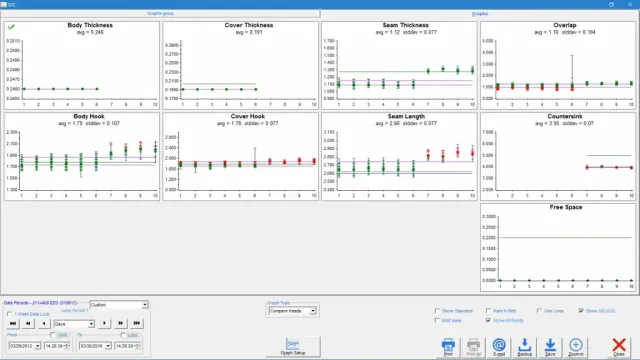Image resolution: width=640 pixels, height=360 pixels.
Task: Go back one period with the single-left arrow
Action: point(44,323)
